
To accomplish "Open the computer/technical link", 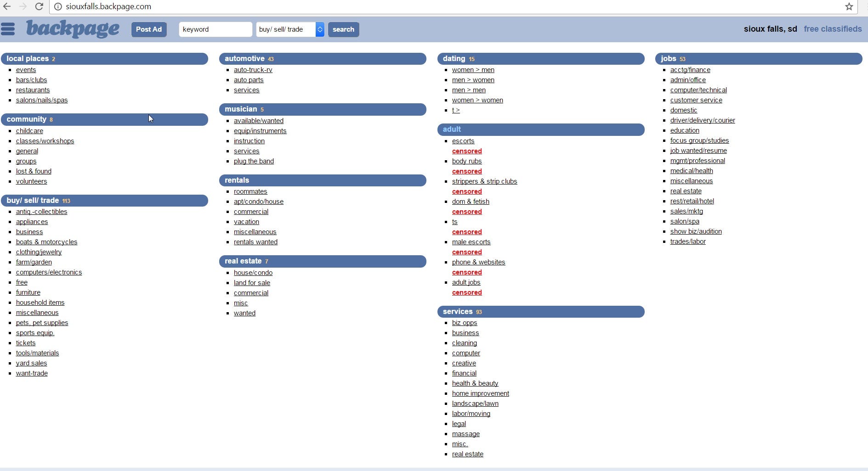I will [x=698, y=90].
